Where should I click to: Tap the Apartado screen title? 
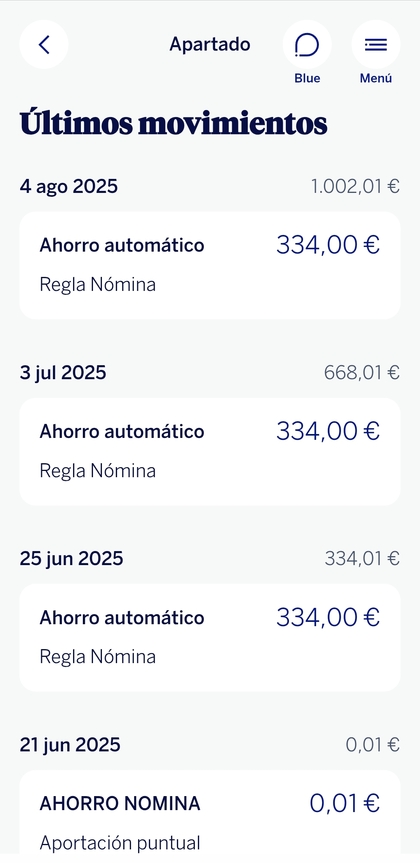point(210,44)
